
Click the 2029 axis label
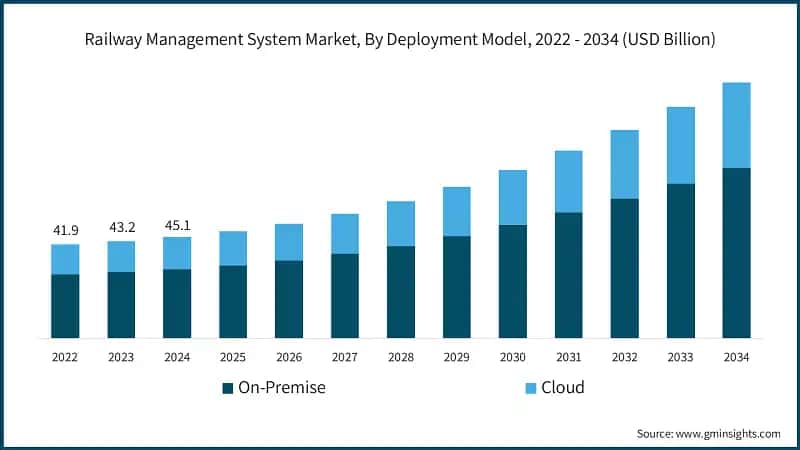(x=457, y=357)
